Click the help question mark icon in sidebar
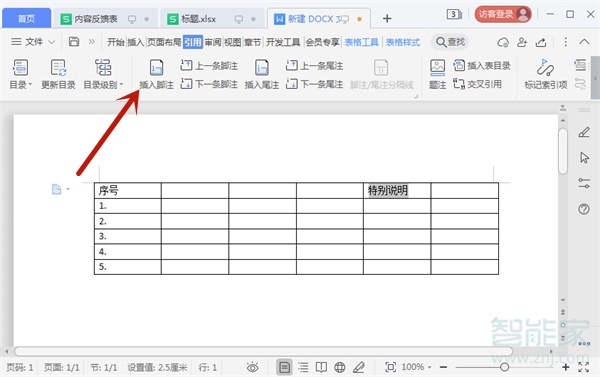 (x=584, y=209)
